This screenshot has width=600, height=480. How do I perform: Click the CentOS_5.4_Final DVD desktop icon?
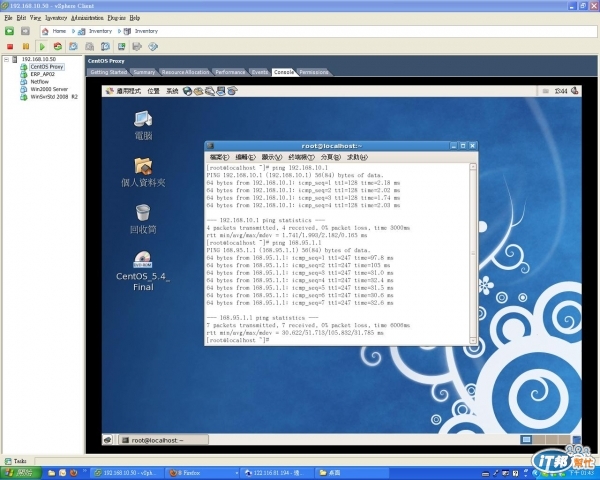(143, 260)
